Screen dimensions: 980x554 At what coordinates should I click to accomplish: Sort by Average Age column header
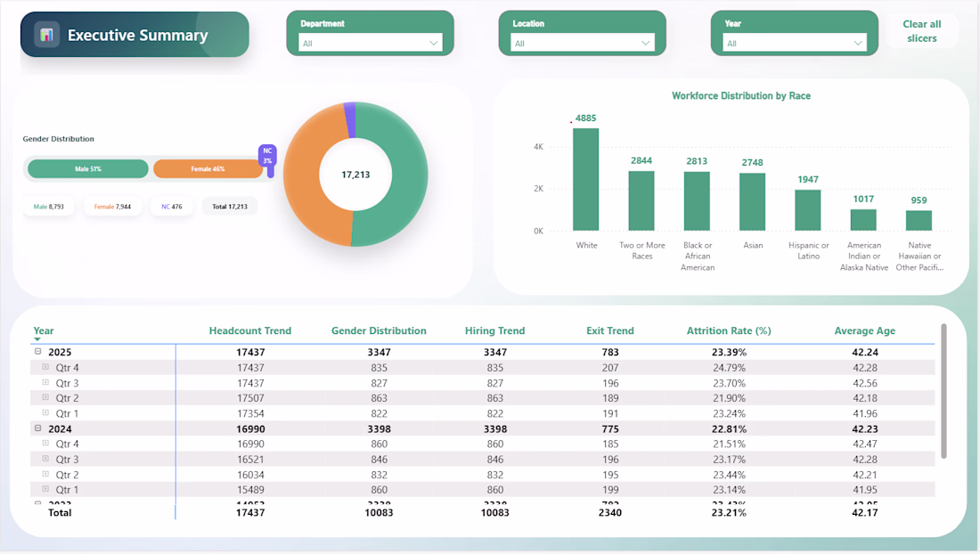coord(865,331)
